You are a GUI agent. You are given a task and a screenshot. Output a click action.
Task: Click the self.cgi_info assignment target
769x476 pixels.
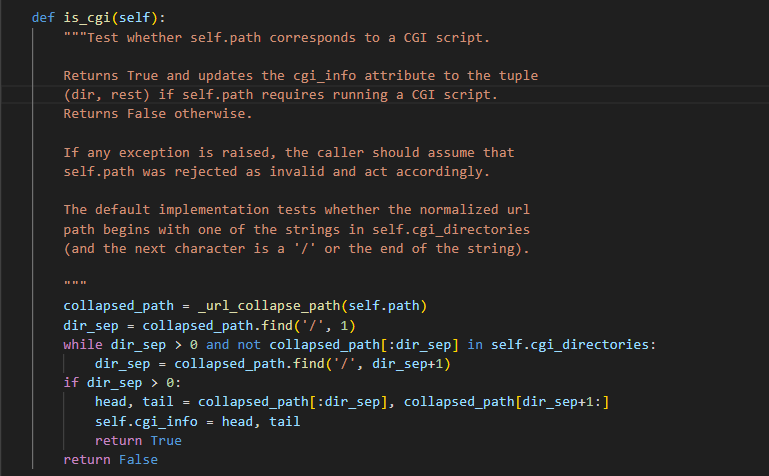[146, 422]
